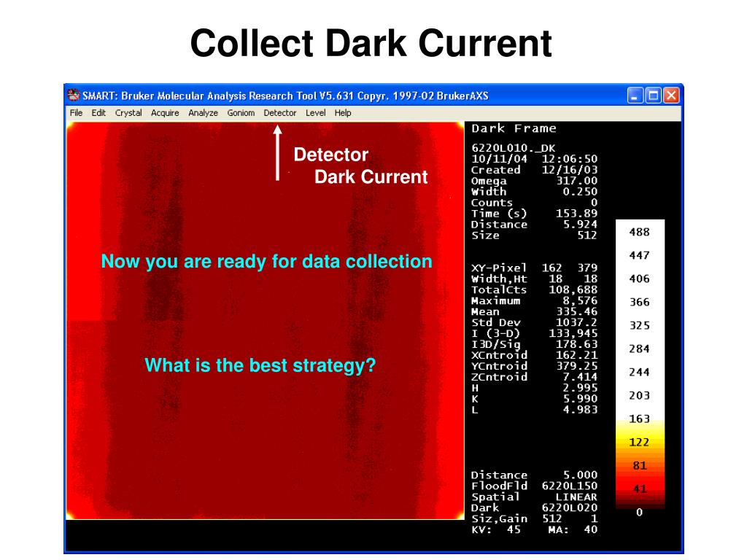Open the Level menu
747x560 pixels.
click(x=315, y=113)
